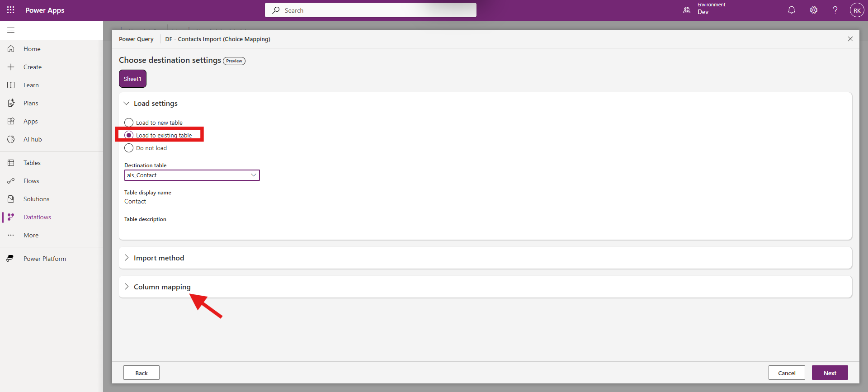Image resolution: width=868 pixels, height=392 pixels.
Task: Expand the Column mapping section
Action: coord(162,287)
